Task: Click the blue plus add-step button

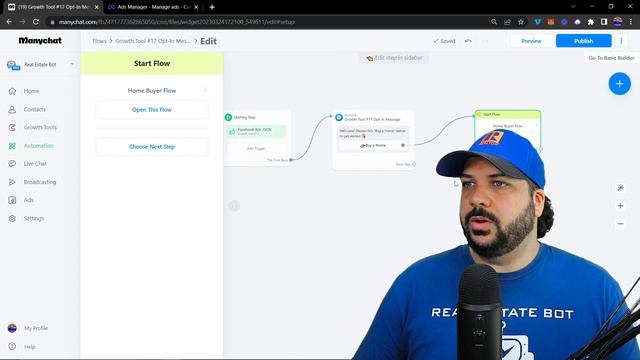Action: coord(620,84)
